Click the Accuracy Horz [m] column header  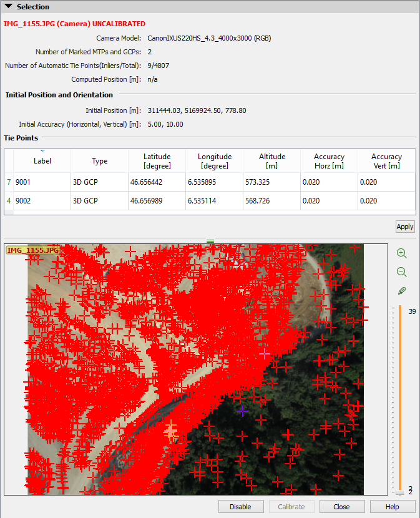(329, 160)
